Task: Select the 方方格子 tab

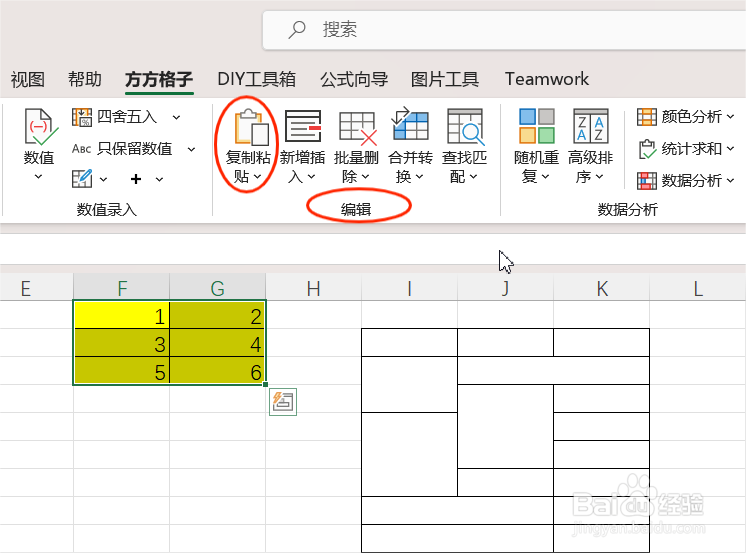Action: pos(159,79)
